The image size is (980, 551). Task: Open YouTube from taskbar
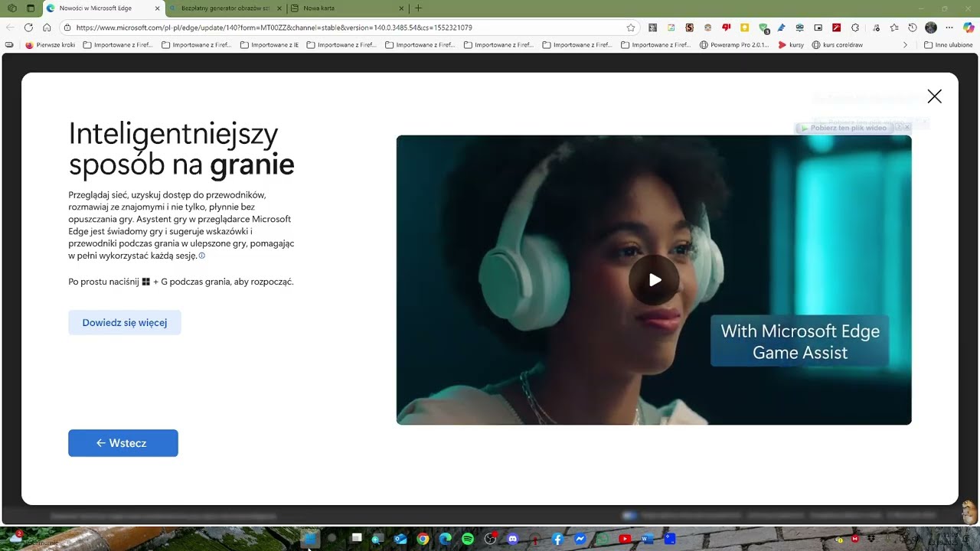(x=625, y=539)
